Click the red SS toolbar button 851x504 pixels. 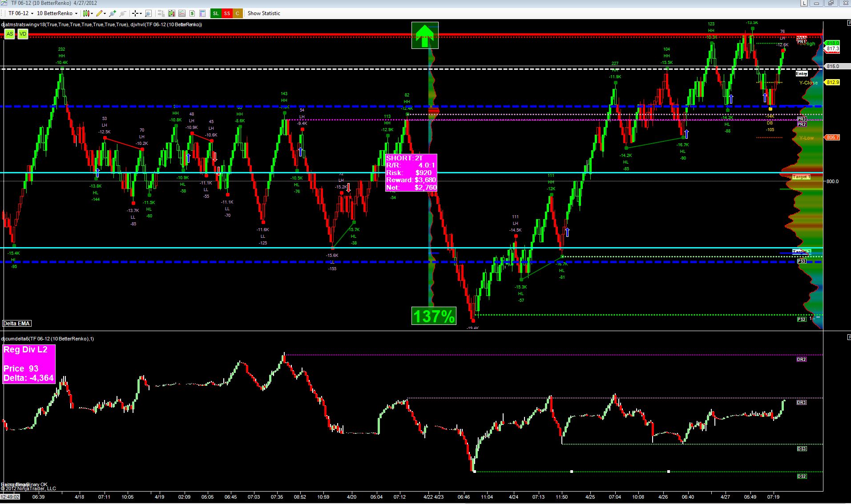pos(227,13)
